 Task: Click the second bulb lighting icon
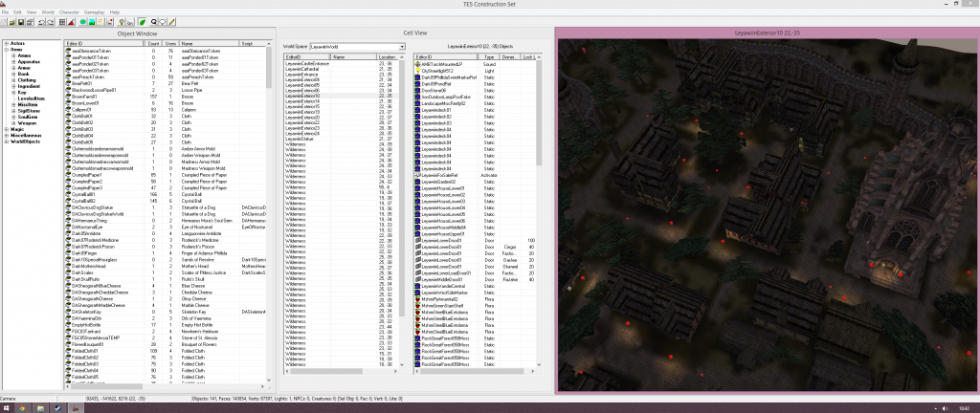point(130,22)
